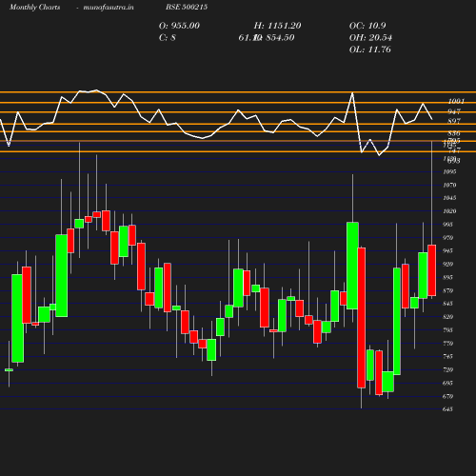Click the '1070' price axis label

tap(449, 185)
